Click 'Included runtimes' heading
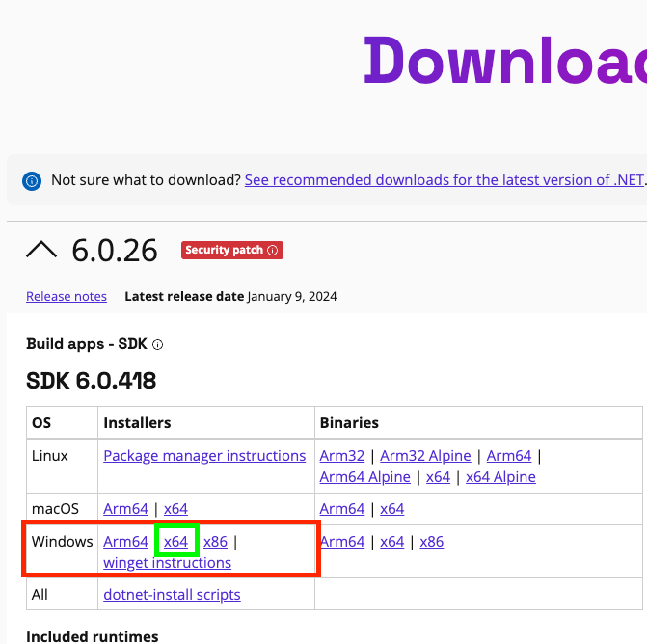Image resolution: width=647 pixels, height=644 pixels. click(93, 636)
